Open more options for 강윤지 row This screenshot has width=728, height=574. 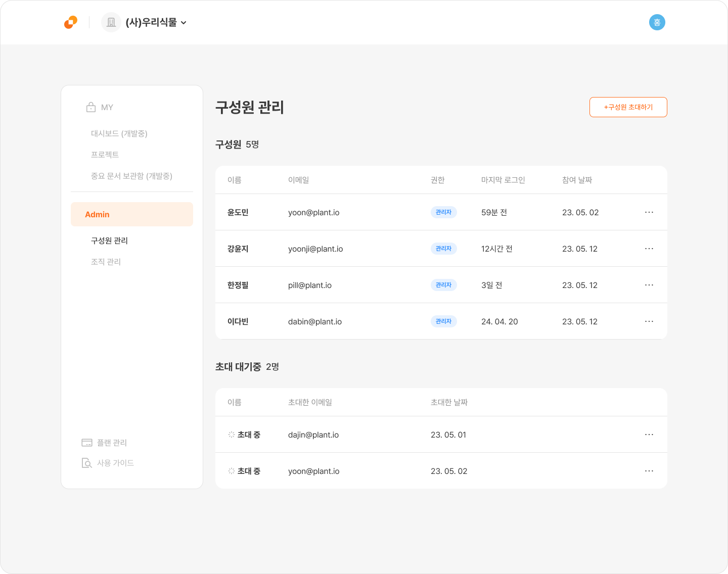pyautogui.click(x=649, y=249)
